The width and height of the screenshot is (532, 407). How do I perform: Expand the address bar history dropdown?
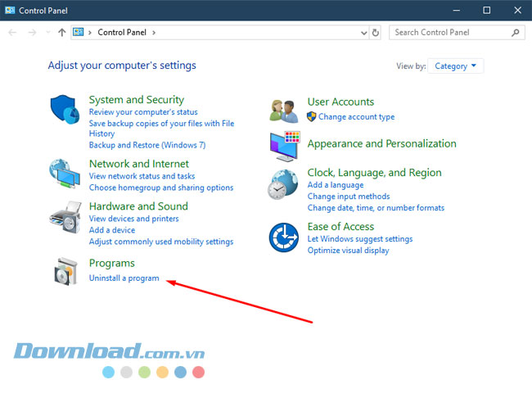[x=364, y=33]
